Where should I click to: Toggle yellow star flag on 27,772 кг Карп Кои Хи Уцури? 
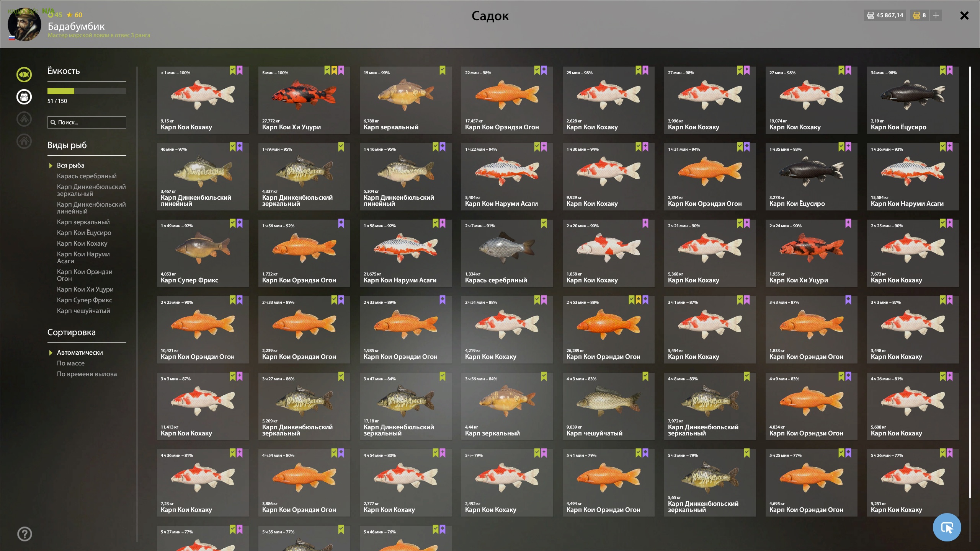pos(334,70)
